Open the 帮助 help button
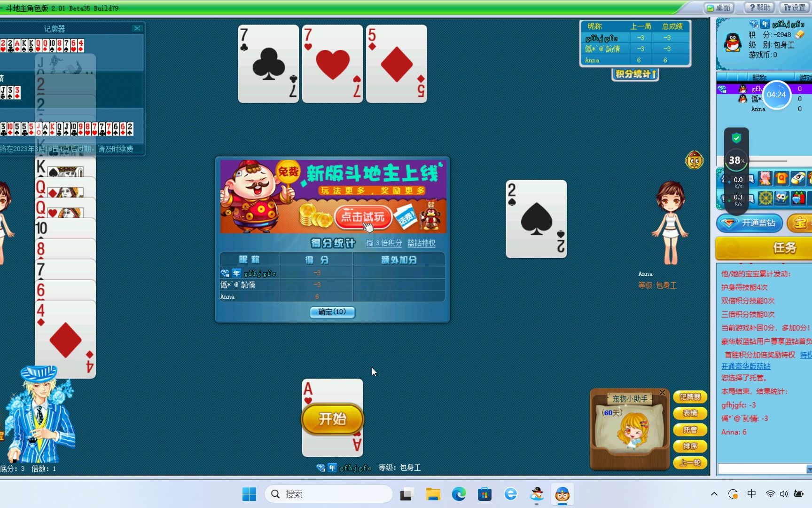Screen dimensions: 812x508 click(x=760, y=8)
